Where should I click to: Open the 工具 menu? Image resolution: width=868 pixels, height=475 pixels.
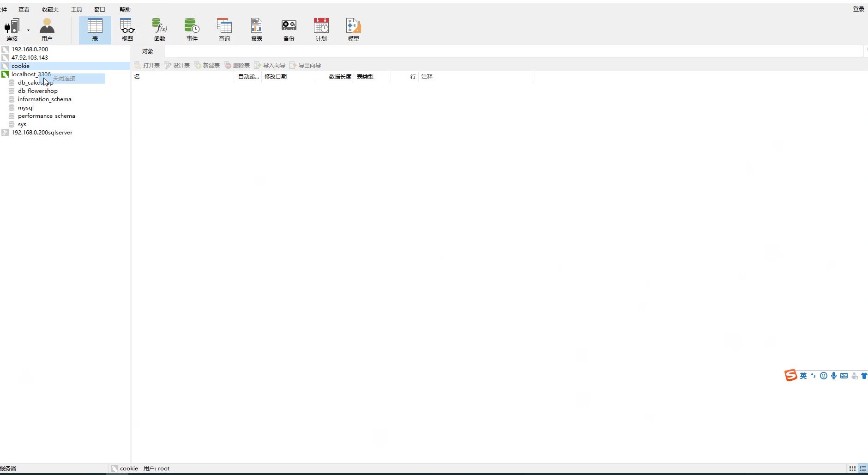[x=77, y=9]
